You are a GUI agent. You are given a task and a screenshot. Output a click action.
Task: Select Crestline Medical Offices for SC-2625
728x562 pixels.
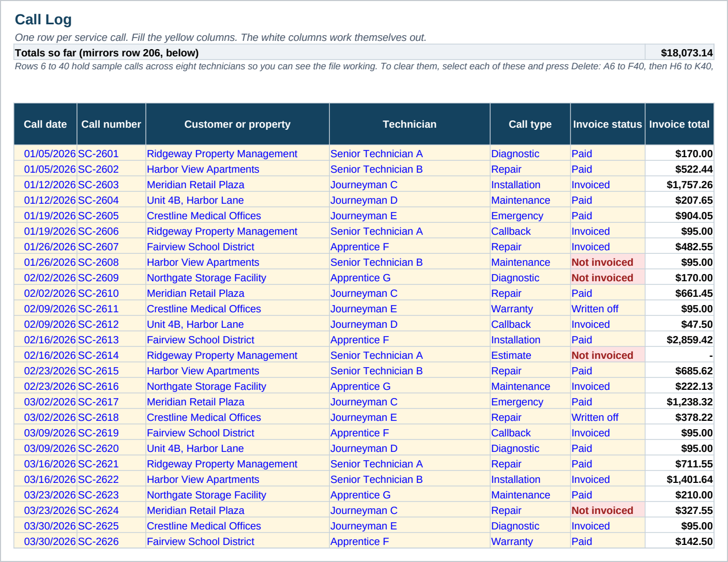pos(237,526)
